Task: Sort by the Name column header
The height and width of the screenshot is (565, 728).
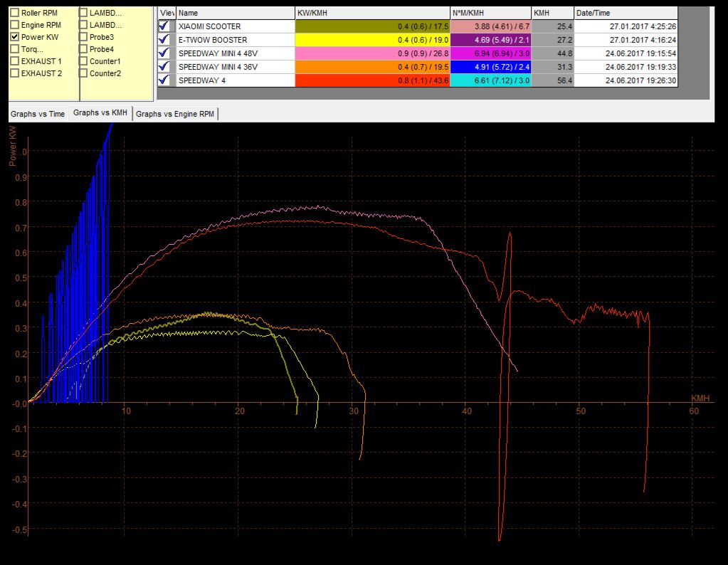Action: [235, 13]
